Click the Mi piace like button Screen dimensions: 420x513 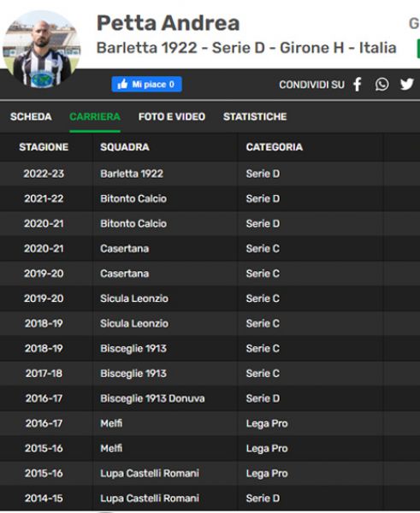146,85
